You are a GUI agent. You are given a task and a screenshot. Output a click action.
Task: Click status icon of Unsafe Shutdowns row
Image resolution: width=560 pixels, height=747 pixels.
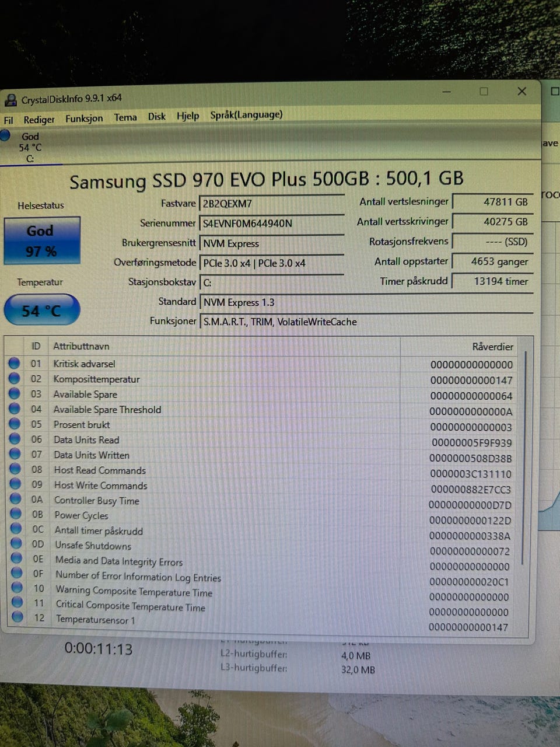click(x=16, y=543)
